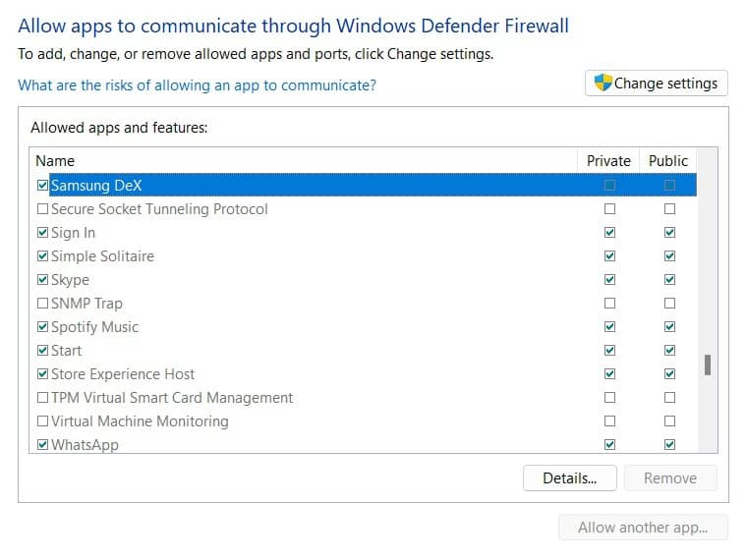Click the vertical scrollbar thumb
Viewport: 747px width, 560px height.
pos(707,364)
